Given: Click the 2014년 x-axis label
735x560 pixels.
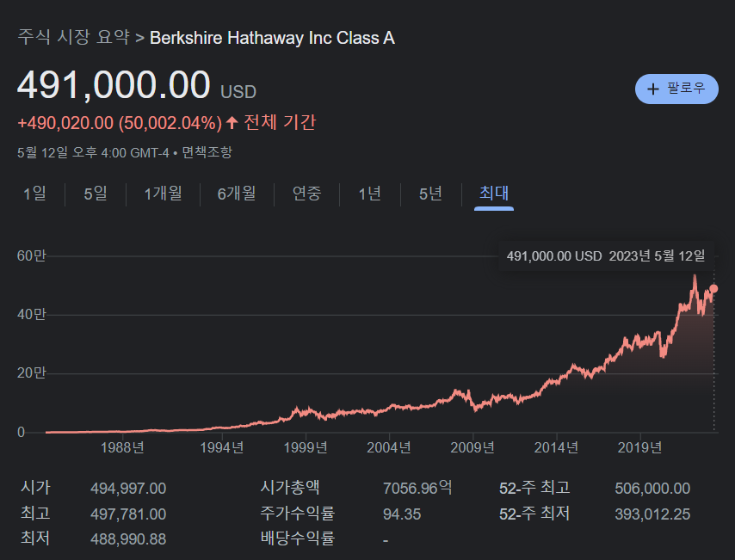Looking at the screenshot, I should pos(556,447).
